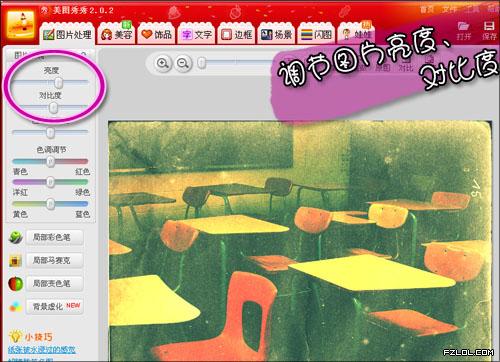The width and height of the screenshot is (500, 362).
Task: Click the 亮度 brightness slider handle
Action: coord(59,82)
